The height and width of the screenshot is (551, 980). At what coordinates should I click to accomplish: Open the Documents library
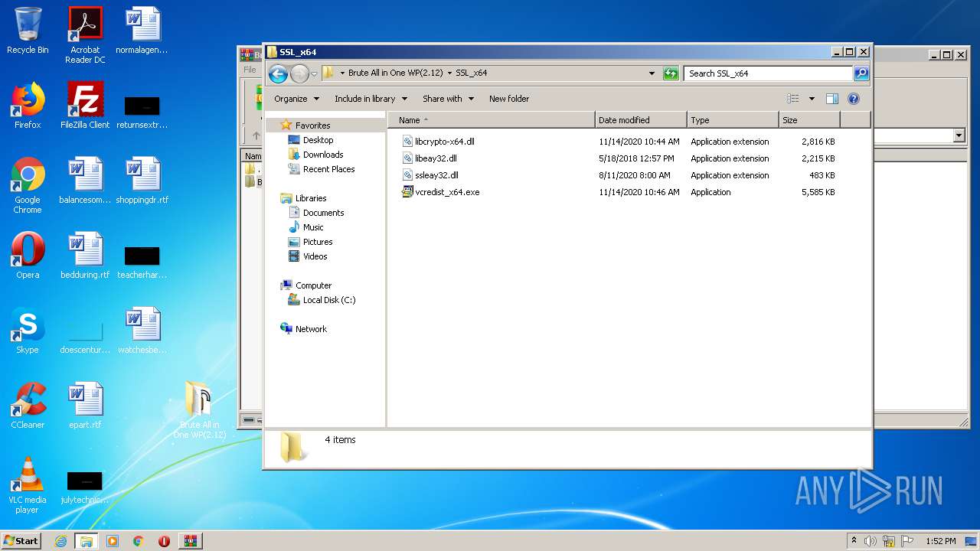tap(323, 213)
